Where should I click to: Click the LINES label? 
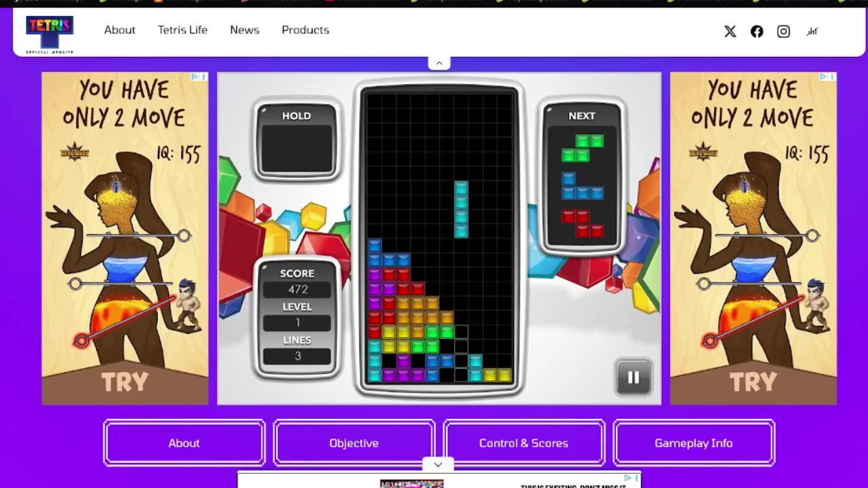pos(297,340)
